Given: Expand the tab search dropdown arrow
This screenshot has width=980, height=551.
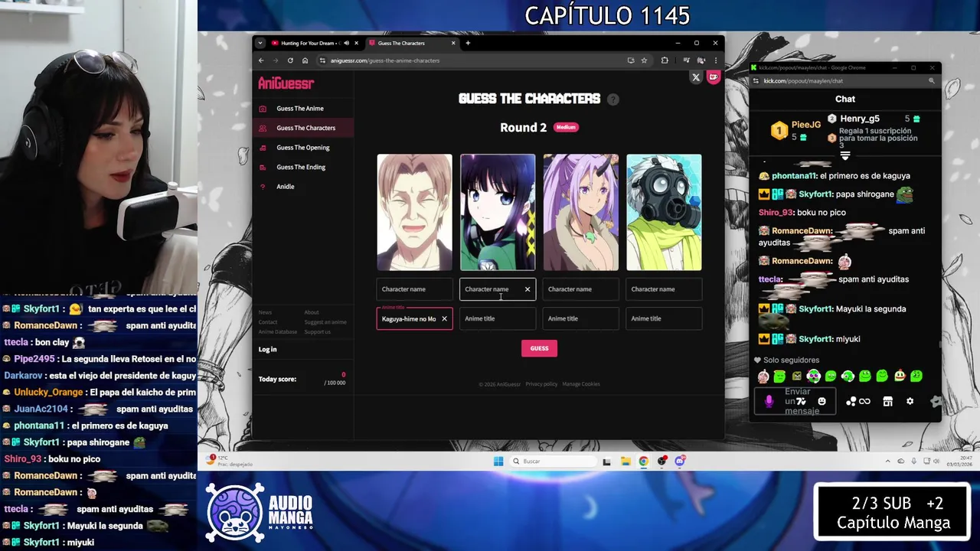Looking at the screenshot, I should tap(260, 43).
